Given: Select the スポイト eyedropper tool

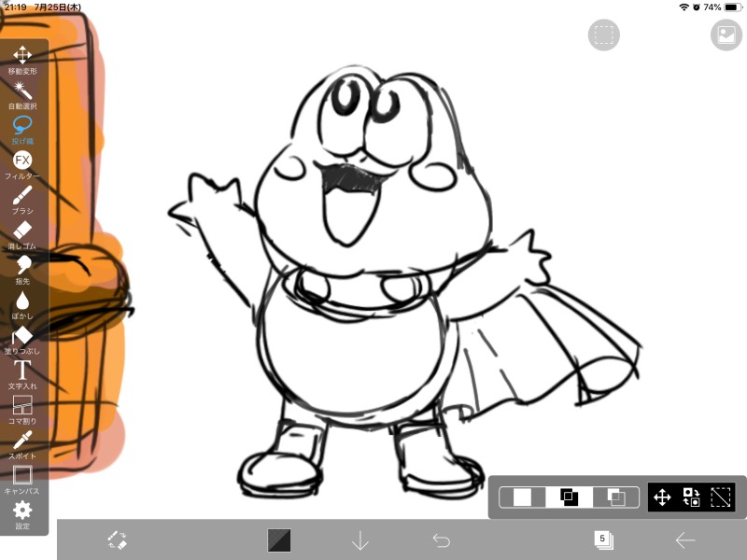Looking at the screenshot, I should (22, 445).
